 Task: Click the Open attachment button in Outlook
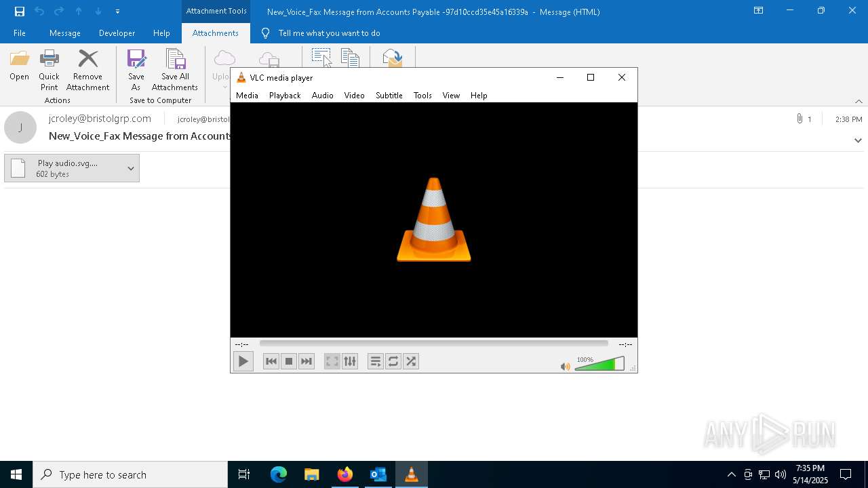pyautogui.click(x=20, y=66)
